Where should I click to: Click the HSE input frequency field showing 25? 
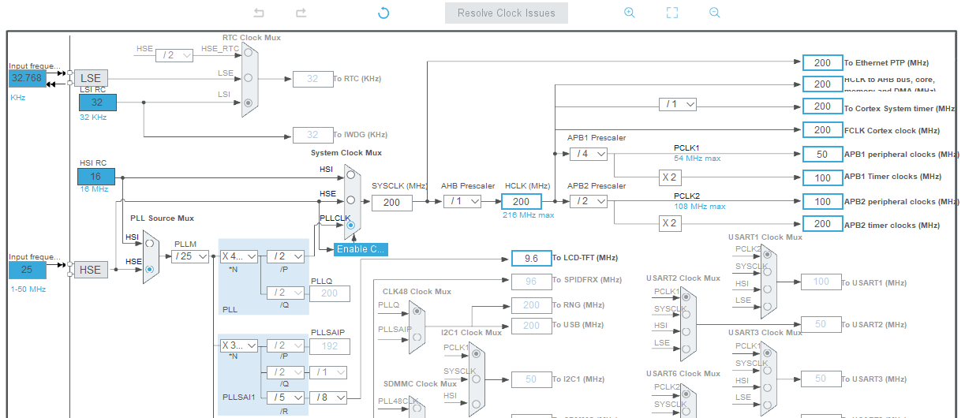[x=28, y=270]
